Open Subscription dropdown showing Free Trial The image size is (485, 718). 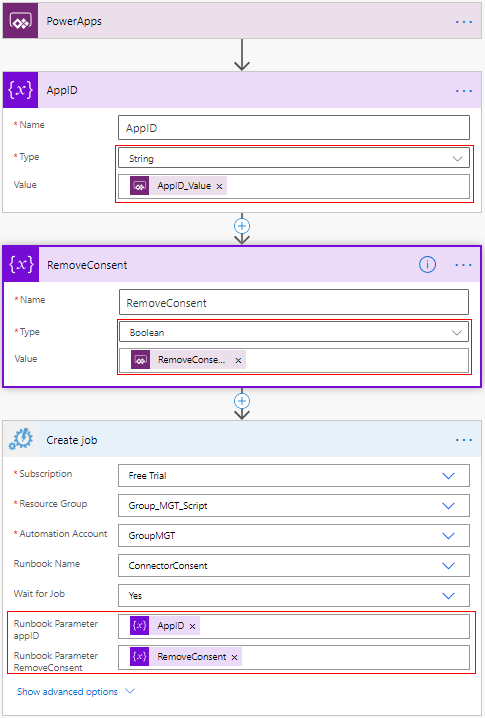click(x=294, y=475)
